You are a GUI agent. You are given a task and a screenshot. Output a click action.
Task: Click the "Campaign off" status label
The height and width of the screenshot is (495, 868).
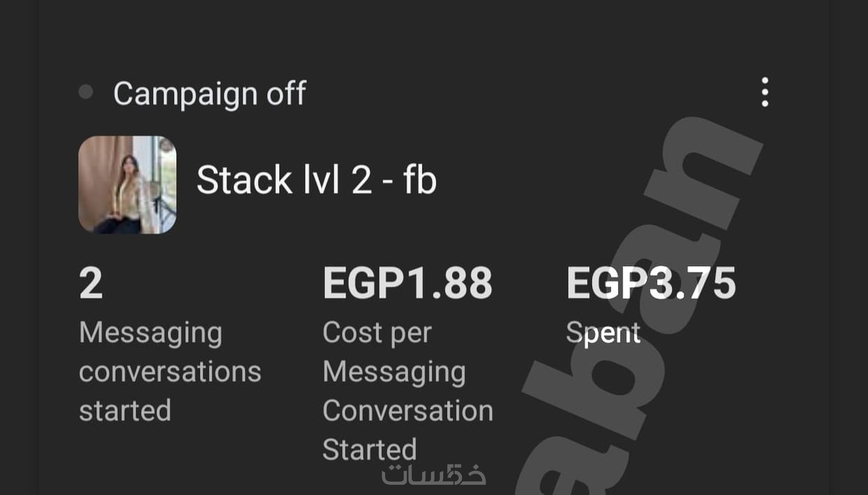(x=209, y=94)
